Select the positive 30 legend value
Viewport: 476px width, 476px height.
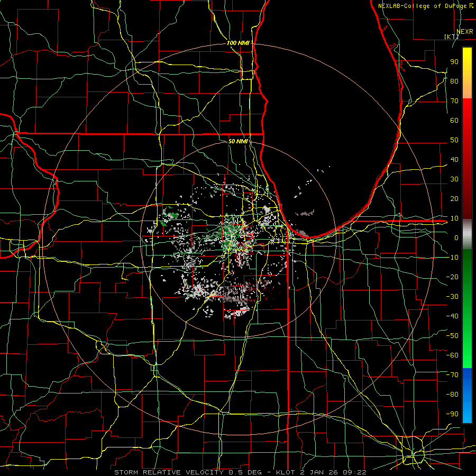tap(454, 179)
